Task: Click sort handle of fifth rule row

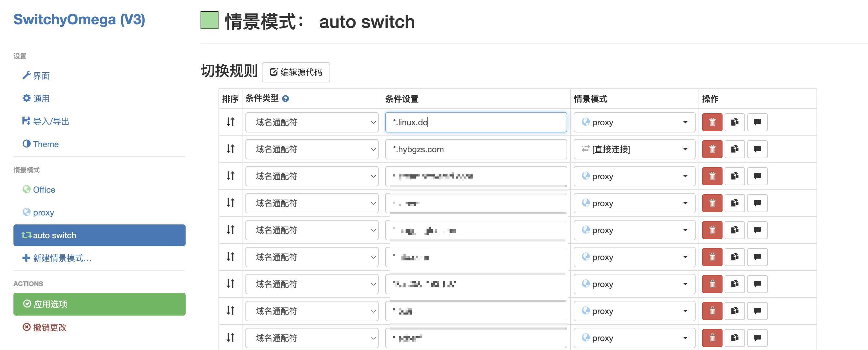Action: (230, 230)
